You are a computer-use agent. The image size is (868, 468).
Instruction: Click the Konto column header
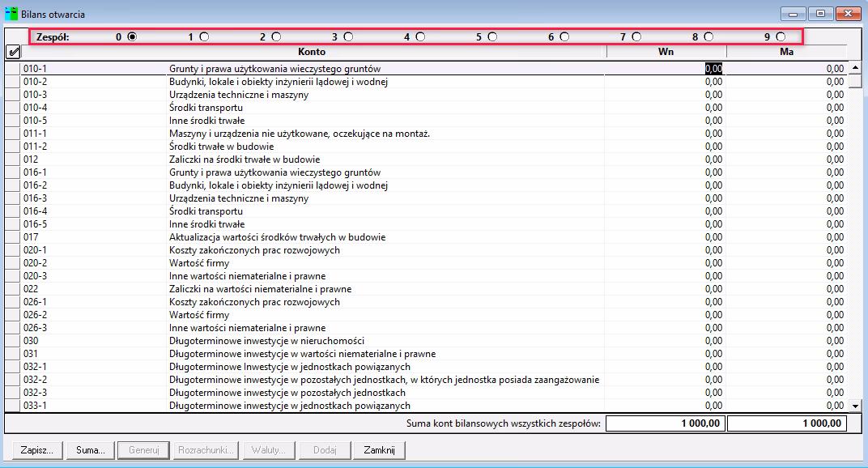312,52
